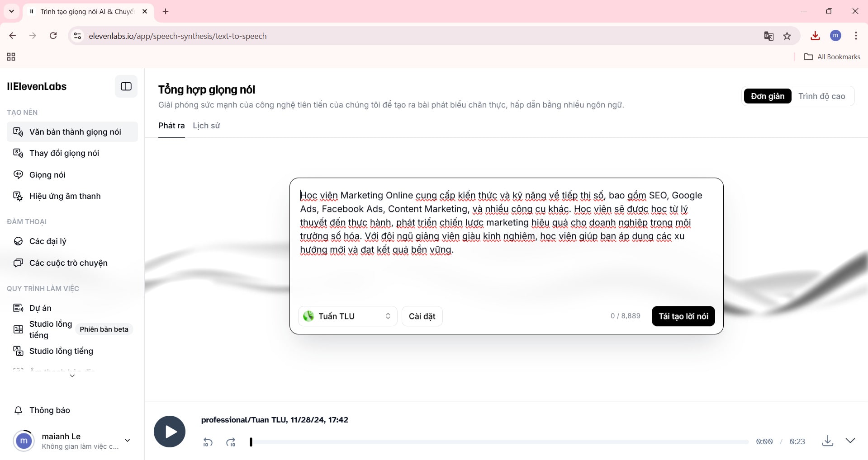Click the Phiên bản beta badge
Viewport: 868px width, 460px height.
point(104,329)
